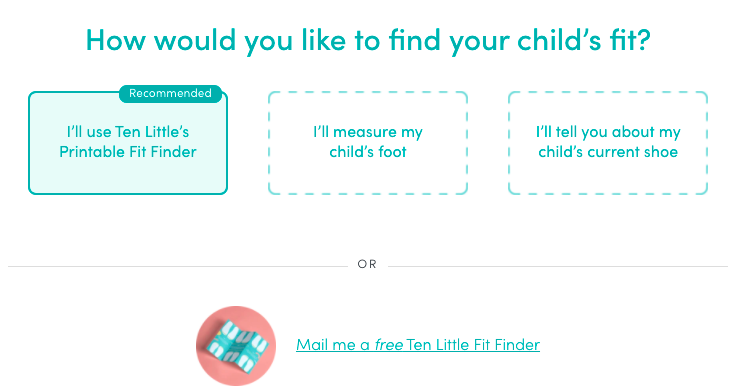Click the OR divider label
Screen dimensions: 736x391
tap(367, 264)
